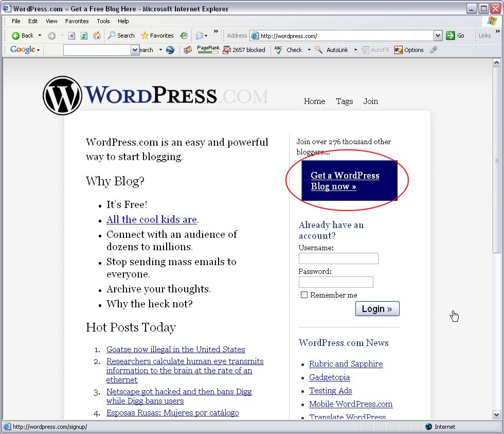
Task: Open the Tools menu
Action: pos(103,21)
